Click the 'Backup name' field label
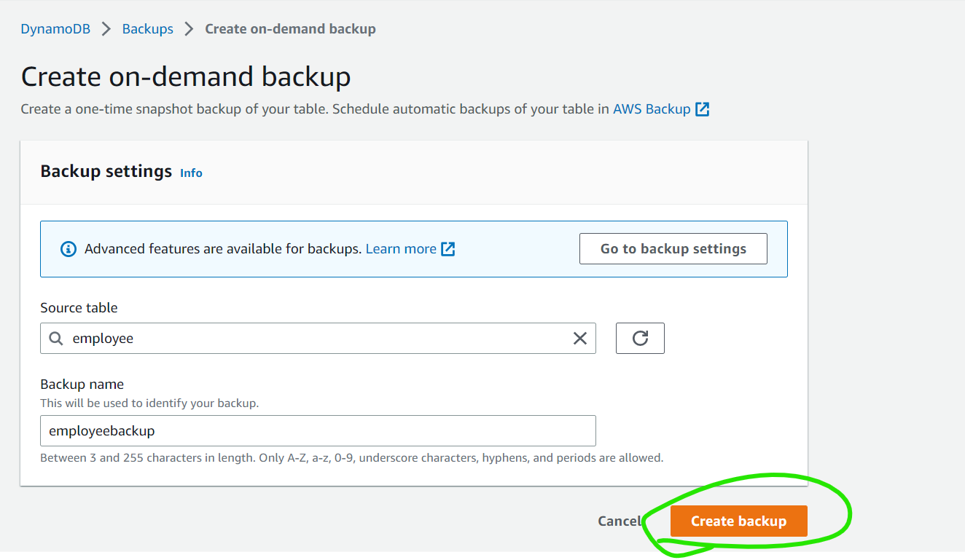Image resolution: width=965 pixels, height=560 pixels. 82,384
